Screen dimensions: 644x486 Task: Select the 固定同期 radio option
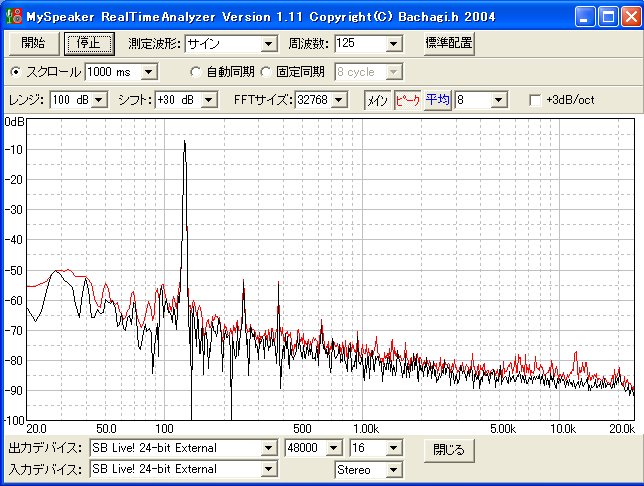tap(267, 72)
